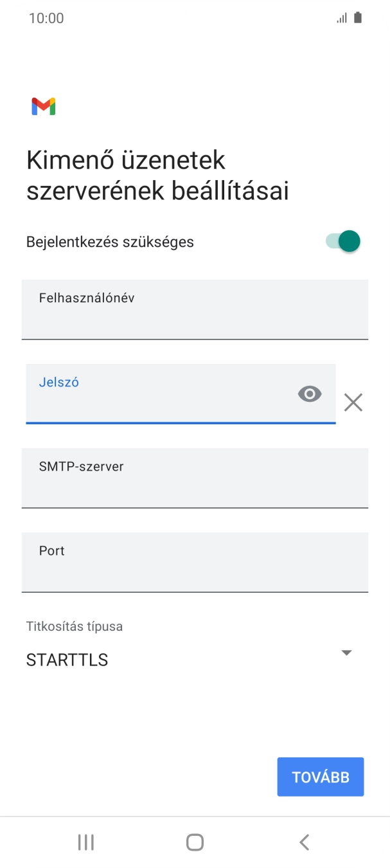Click the Gmail app icon
Image resolution: width=390 pixels, height=868 pixels.
click(42, 105)
